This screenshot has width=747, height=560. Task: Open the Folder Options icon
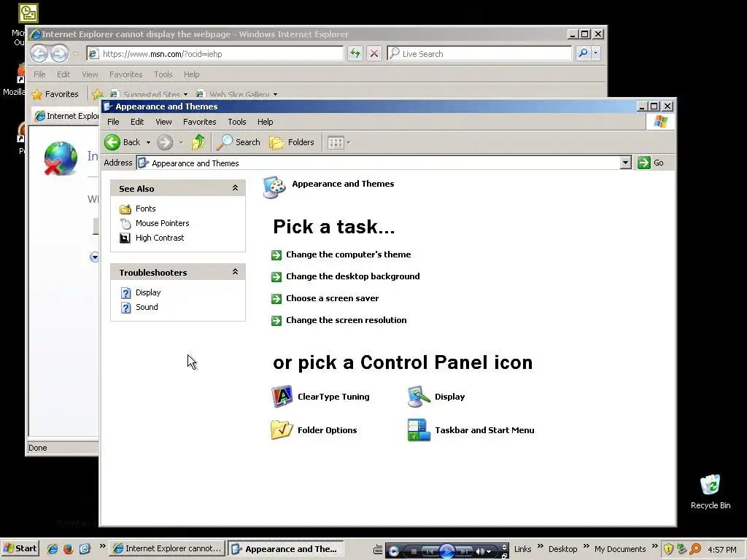tap(282, 429)
